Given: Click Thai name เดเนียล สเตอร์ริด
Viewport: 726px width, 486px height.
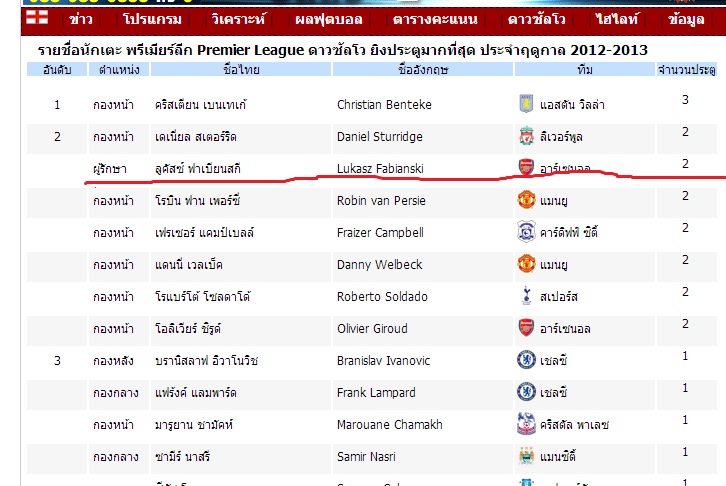Looking at the screenshot, I should tap(196, 137).
